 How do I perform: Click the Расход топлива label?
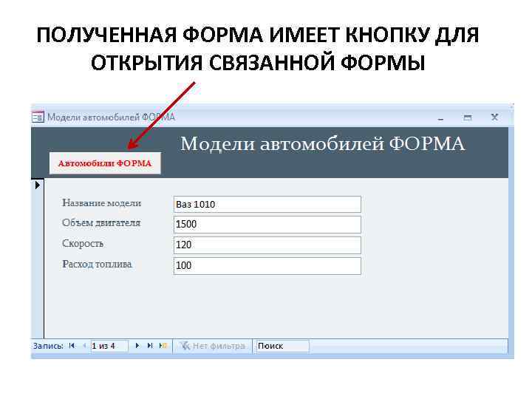click(97, 265)
